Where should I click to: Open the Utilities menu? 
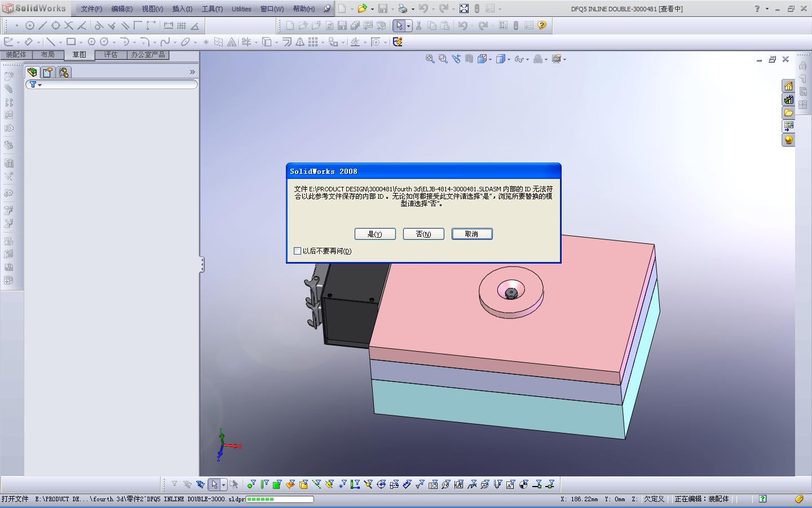pos(241,8)
